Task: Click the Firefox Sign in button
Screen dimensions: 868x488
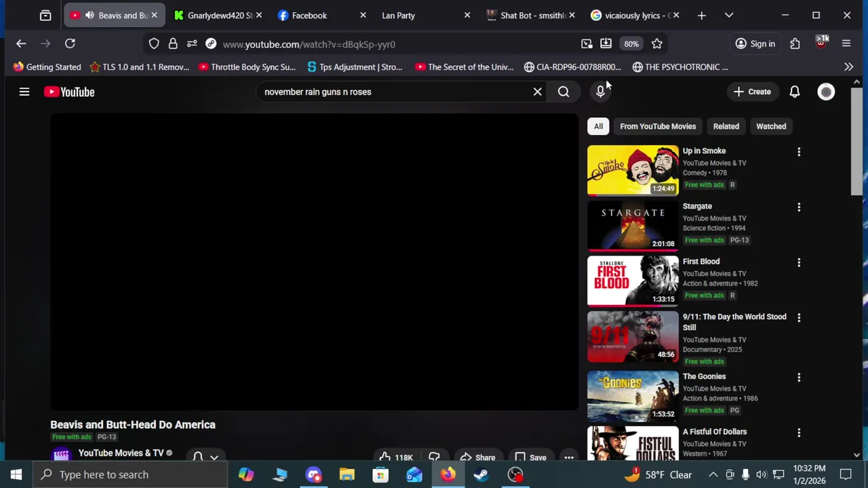Action: 755,44
